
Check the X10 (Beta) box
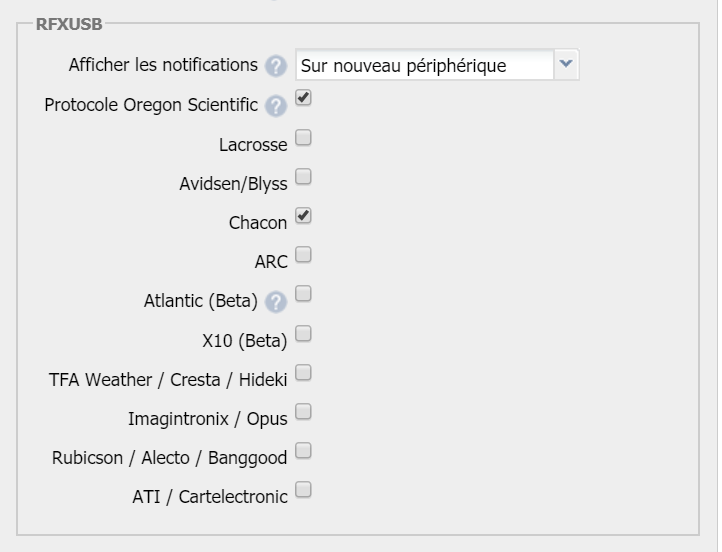tap(303, 334)
